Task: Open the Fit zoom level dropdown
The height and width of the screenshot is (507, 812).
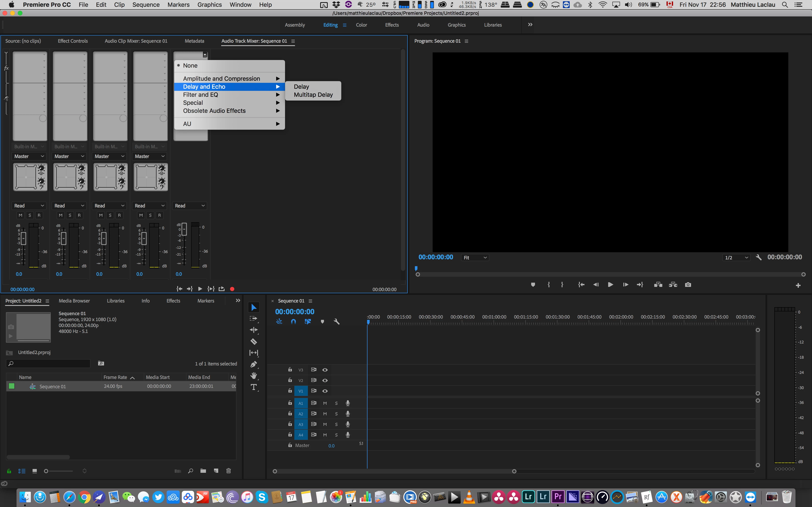Action: point(475,258)
